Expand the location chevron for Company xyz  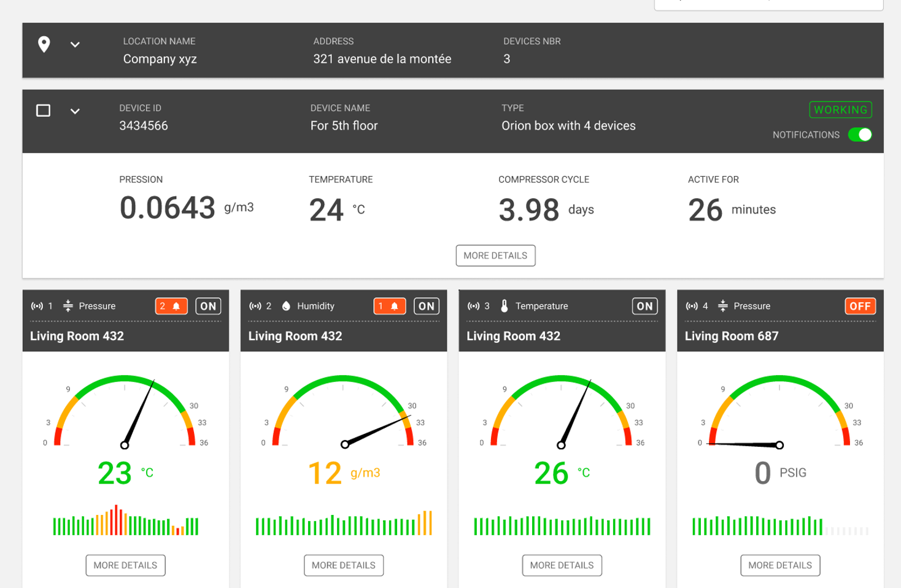[75, 45]
